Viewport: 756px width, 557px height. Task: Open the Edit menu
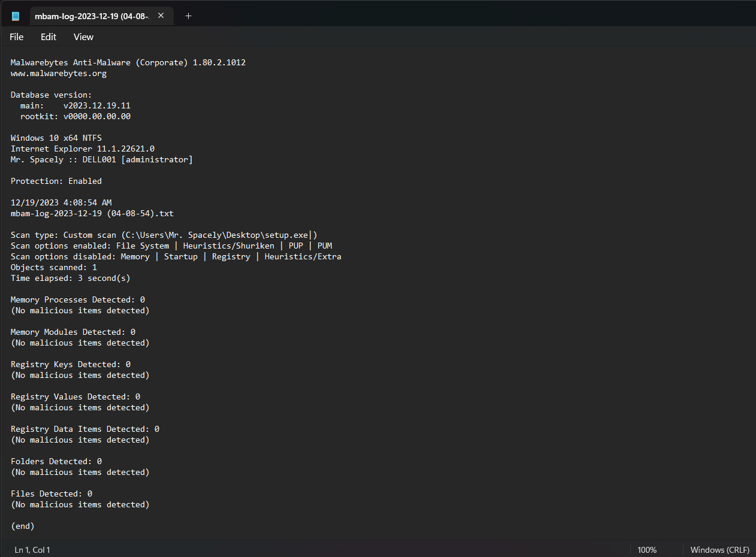(49, 37)
